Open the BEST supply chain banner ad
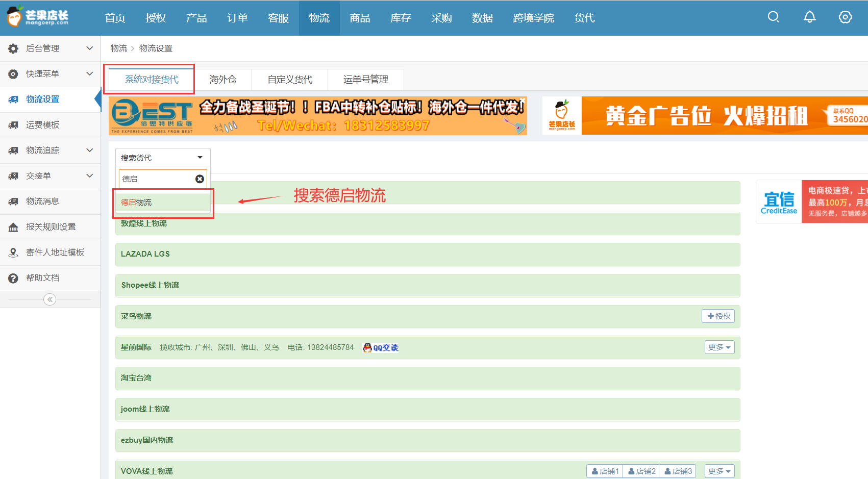 318,116
